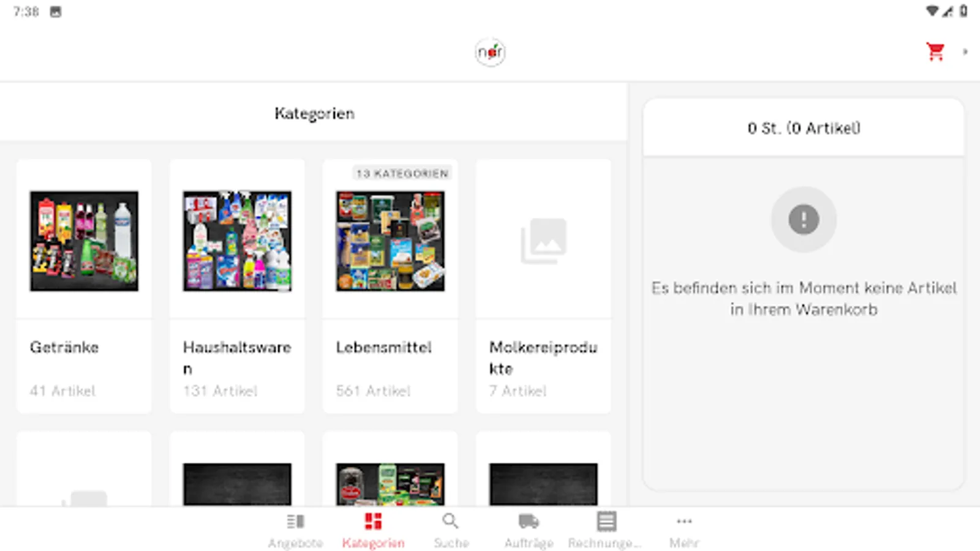The image size is (980, 551).
Task: Select the Lebensmittel category title
Action: pyautogui.click(x=384, y=348)
